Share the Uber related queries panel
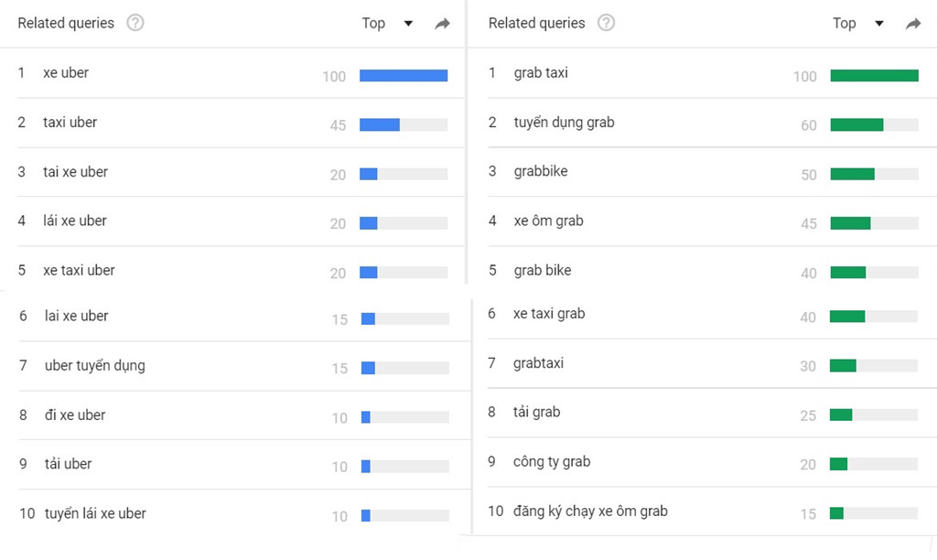Screen dimensions: 937x560 [442, 23]
